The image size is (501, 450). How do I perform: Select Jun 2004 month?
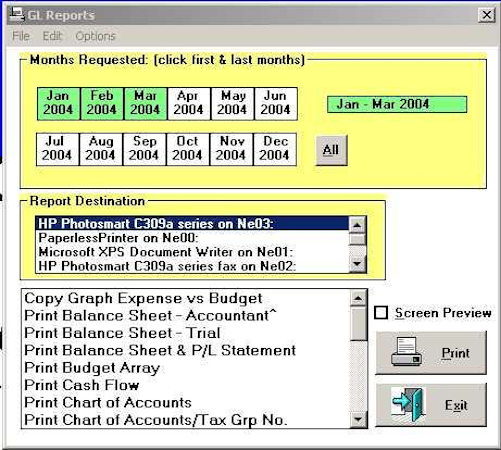276,104
